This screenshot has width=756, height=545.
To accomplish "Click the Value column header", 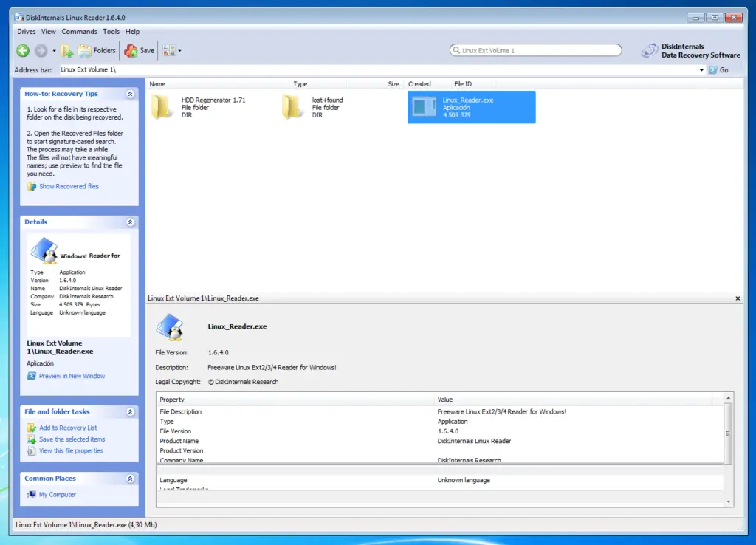I will coord(573,400).
